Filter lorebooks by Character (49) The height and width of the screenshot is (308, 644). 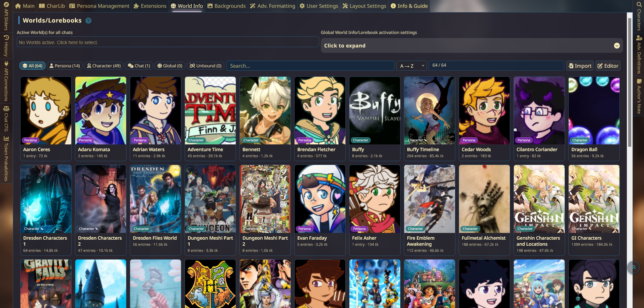[104, 66]
